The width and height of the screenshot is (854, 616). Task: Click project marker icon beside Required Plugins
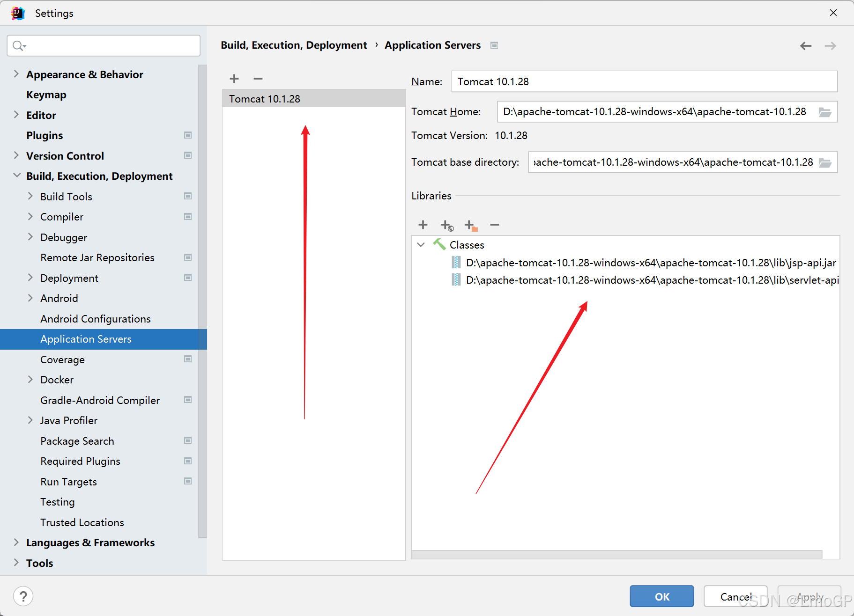click(188, 461)
